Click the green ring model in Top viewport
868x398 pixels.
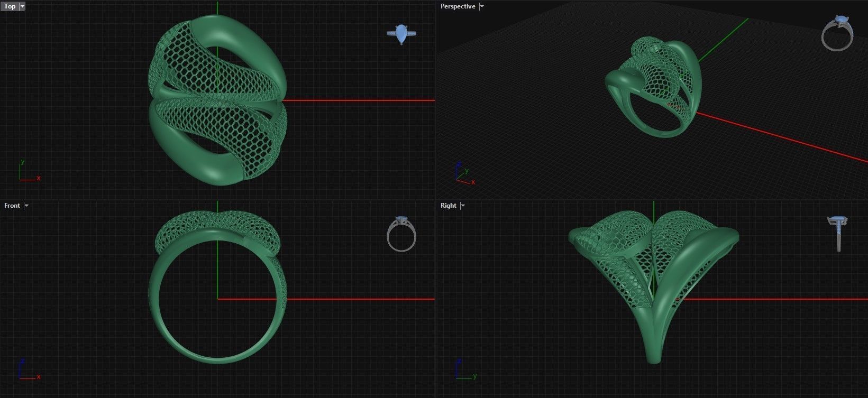coord(217,100)
